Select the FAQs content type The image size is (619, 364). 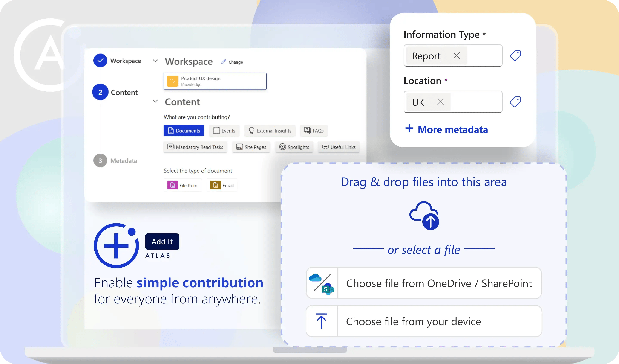pyautogui.click(x=314, y=131)
